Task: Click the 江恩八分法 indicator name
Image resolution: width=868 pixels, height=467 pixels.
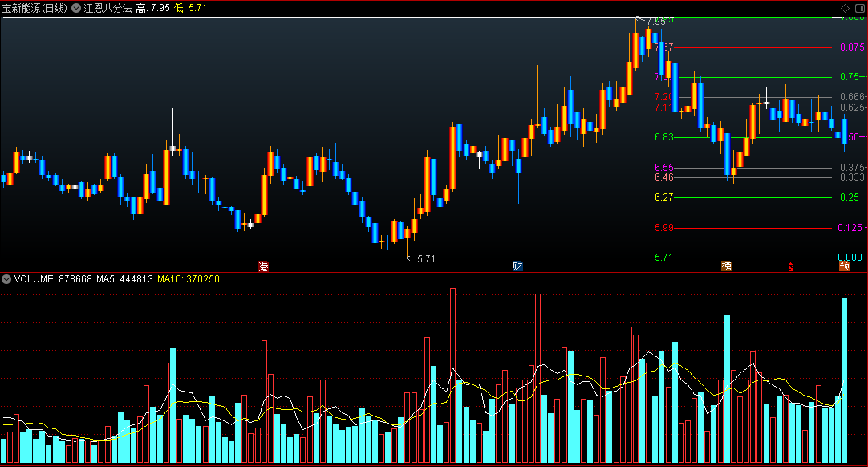Action: [x=107, y=8]
